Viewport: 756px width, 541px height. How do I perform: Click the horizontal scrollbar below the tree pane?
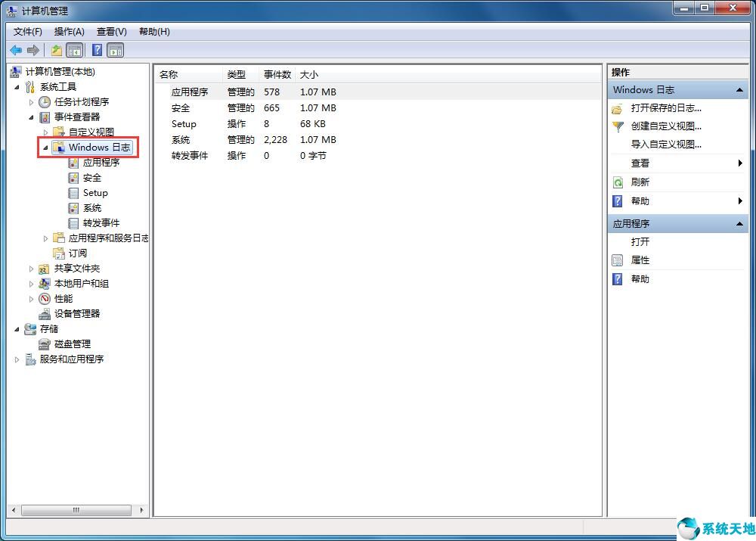[78, 511]
